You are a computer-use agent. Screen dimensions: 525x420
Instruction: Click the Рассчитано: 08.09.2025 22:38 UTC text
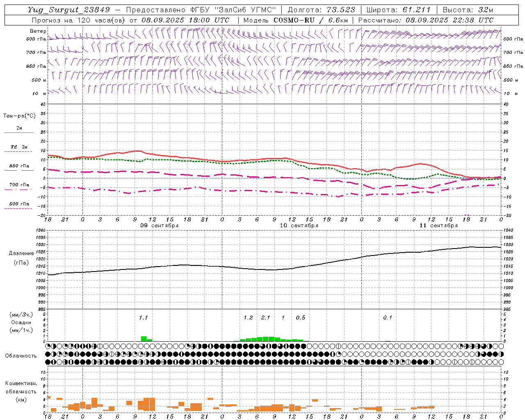click(x=426, y=20)
